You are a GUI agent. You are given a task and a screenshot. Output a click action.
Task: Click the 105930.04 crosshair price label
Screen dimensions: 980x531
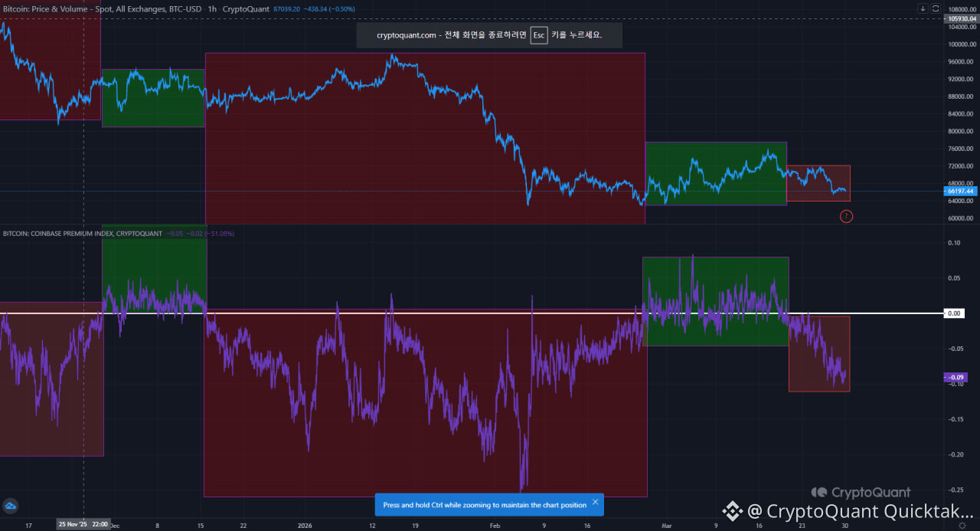click(963, 18)
